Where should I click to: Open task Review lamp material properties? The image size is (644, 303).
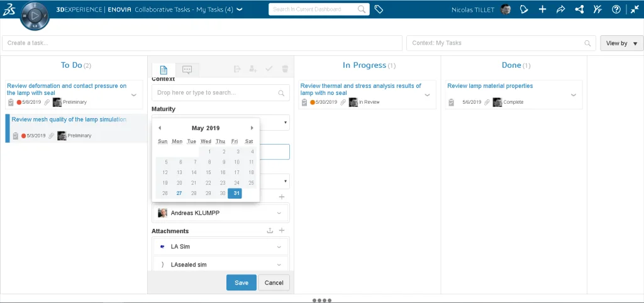490,86
